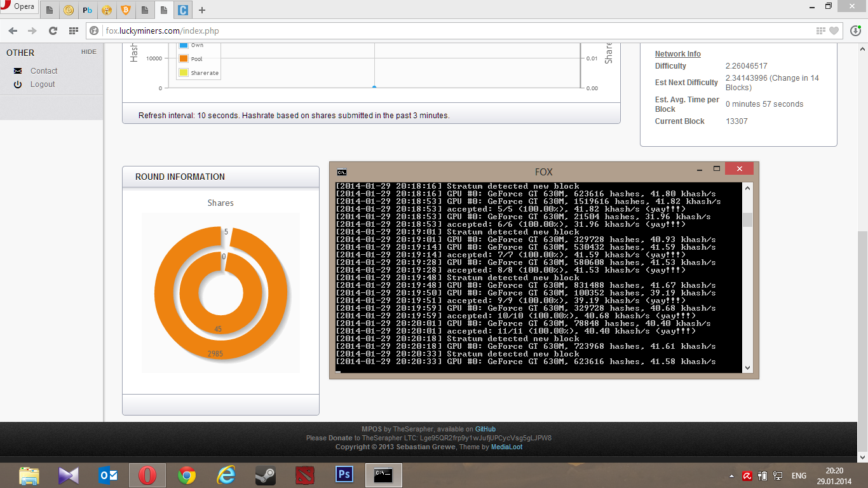Show hidden system tray icons arrow

click(x=731, y=476)
